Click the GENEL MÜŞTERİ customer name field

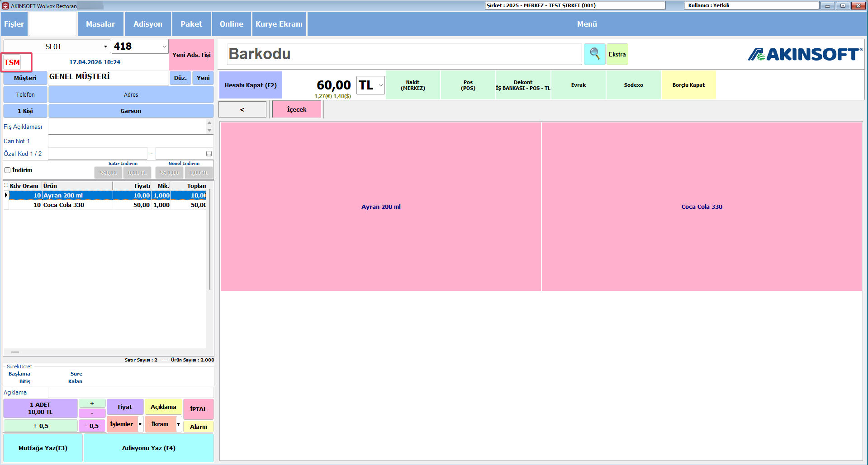(x=109, y=77)
